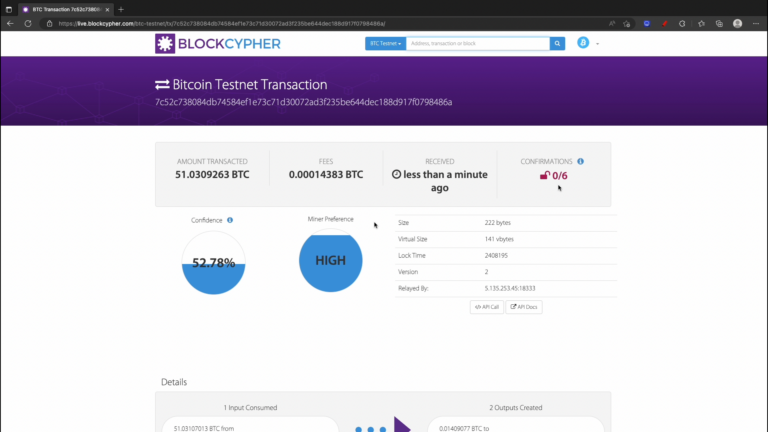The width and height of the screenshot is (768, 432).
Task: Click the magnifier search button
Action: 557,44
